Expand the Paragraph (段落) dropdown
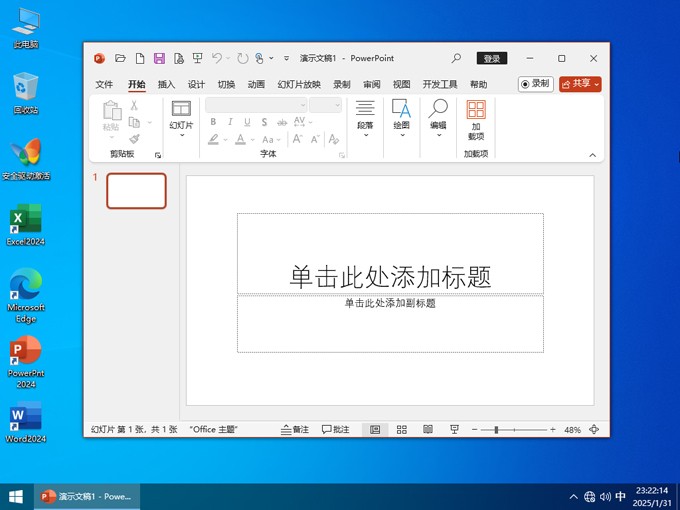The image size is (680, 510). (x=365, y=120)
